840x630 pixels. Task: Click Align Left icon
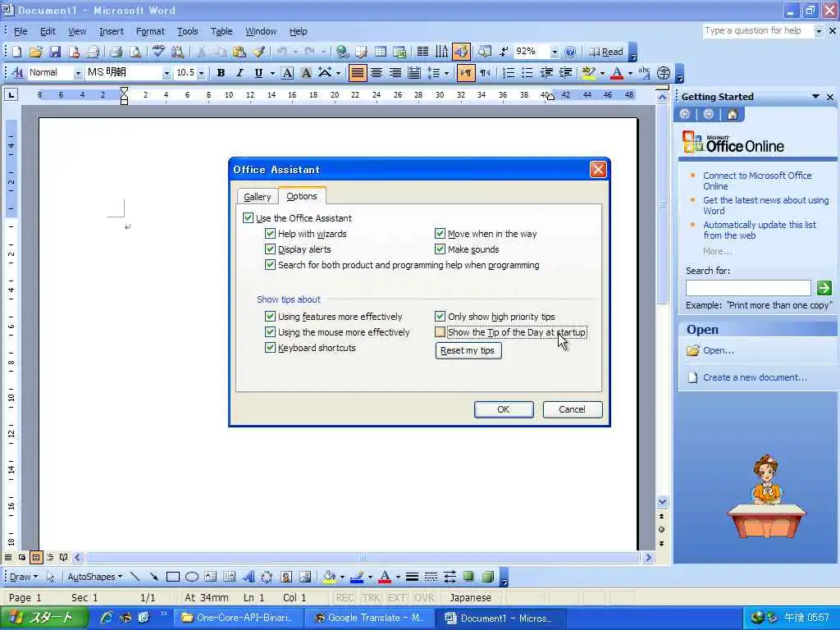tap(358, 73)
